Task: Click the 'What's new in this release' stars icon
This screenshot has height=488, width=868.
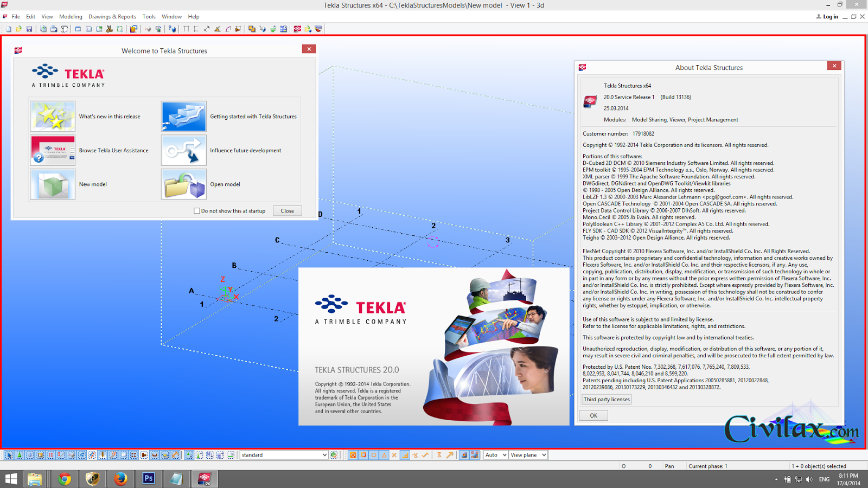Action: click(53, 117)
